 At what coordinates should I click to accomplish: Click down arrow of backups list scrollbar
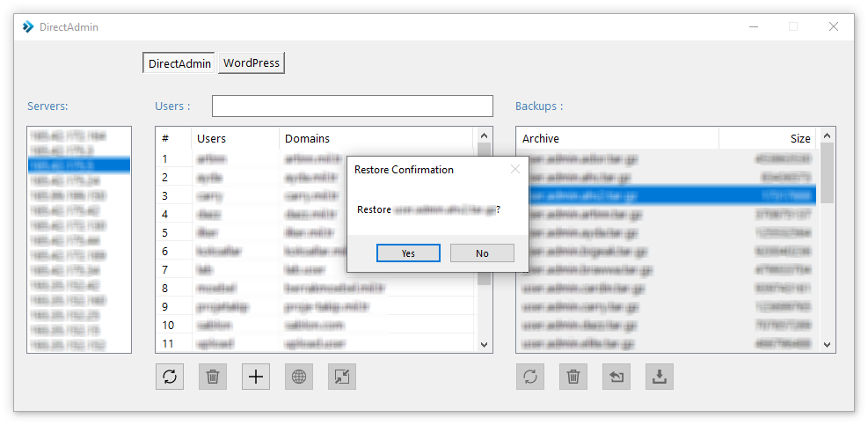pyautogui.click(x=827, y=345)
